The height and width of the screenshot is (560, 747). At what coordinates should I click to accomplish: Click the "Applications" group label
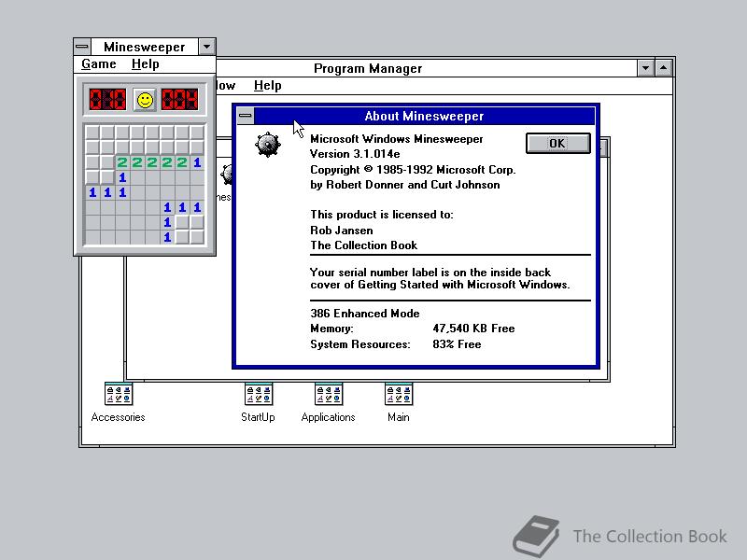click(329, 417)
